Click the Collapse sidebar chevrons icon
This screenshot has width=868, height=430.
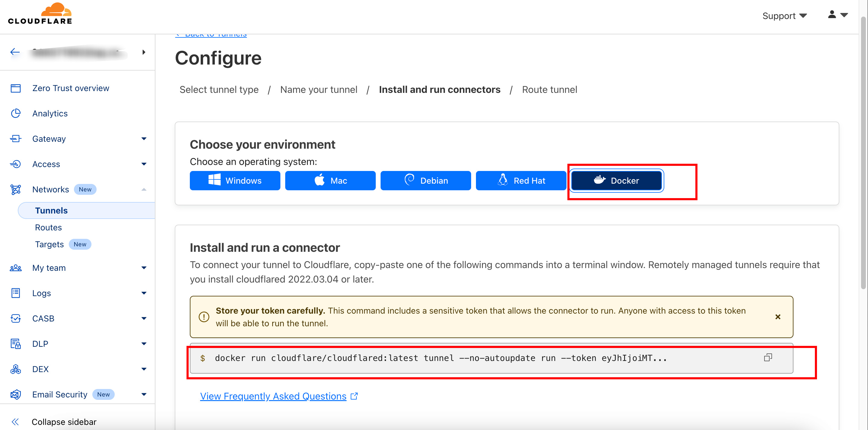pyautogui.click(x=15, y=422)
